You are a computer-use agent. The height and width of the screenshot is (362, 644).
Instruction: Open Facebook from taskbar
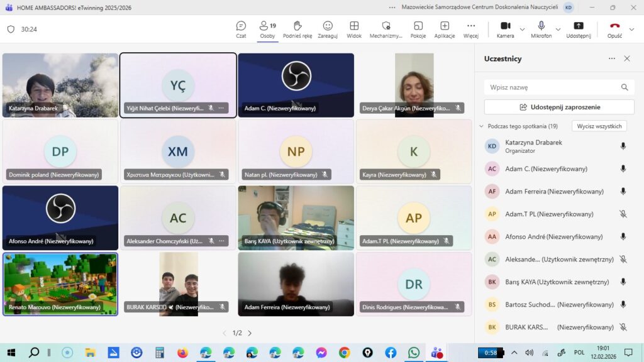click(391, 353)
